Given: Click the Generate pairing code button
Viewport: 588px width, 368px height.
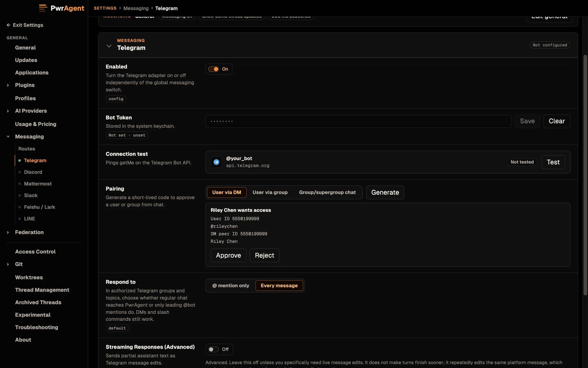Looking at the screenshot, I should (385, 192).
